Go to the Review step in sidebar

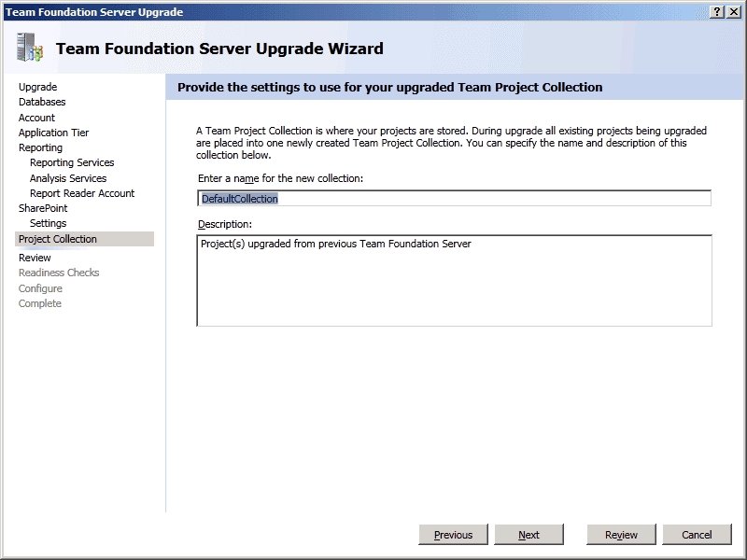tap(35, 258)
